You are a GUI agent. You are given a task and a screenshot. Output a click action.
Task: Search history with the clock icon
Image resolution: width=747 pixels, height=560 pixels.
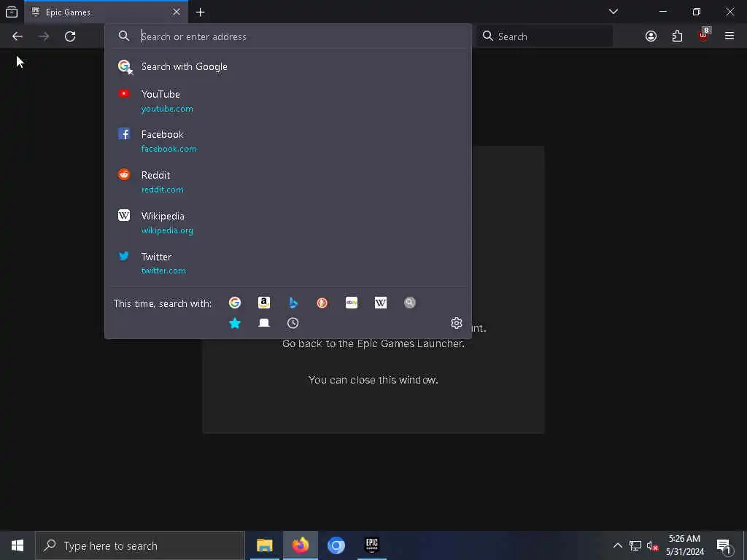coord(293,323)
